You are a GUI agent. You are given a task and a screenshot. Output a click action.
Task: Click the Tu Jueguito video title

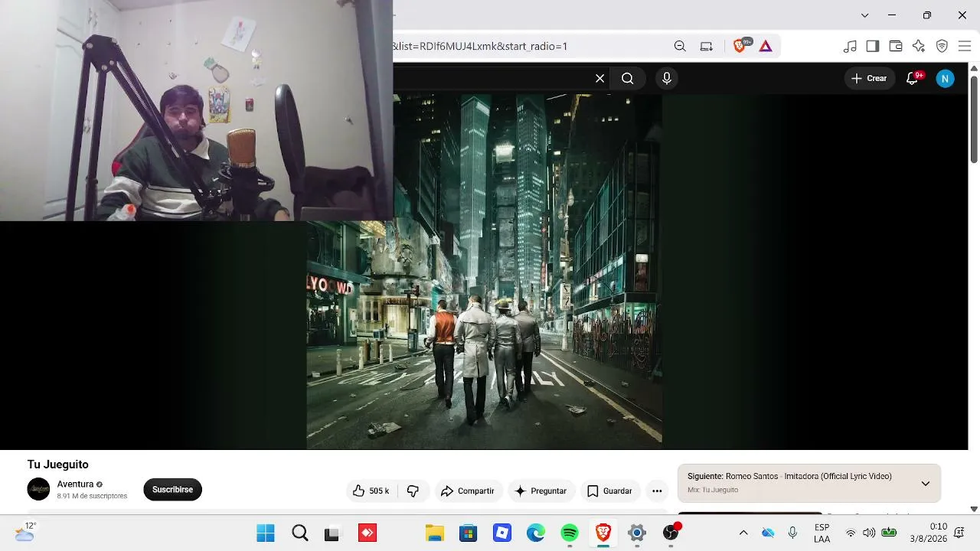click(x=58, y=465)
